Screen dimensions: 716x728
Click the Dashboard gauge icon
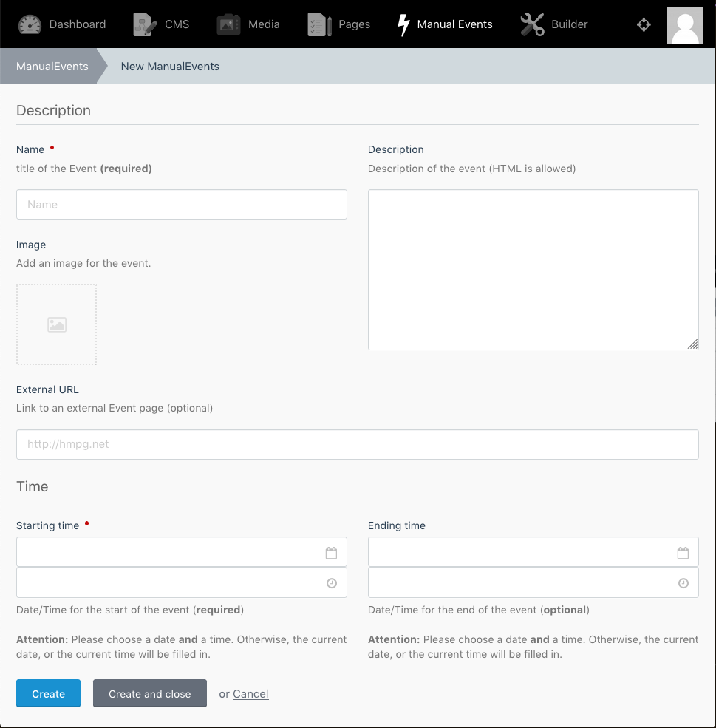pyautogui.click(x=30, y=24)
